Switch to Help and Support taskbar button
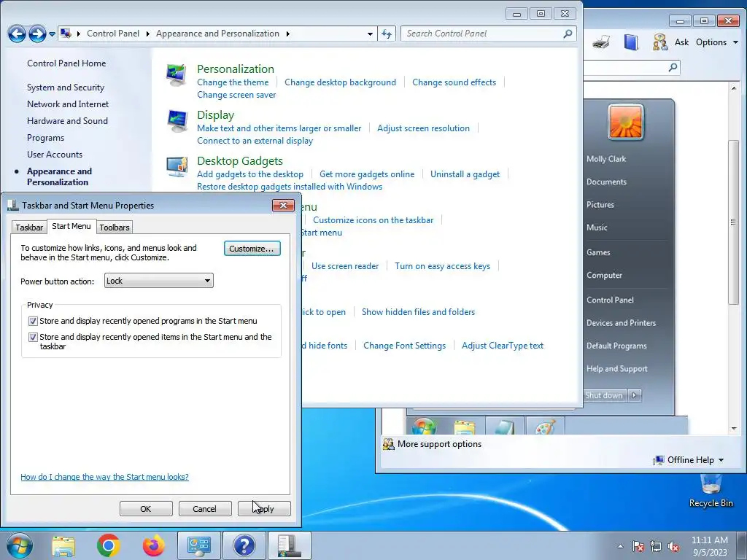 (244, 545)
